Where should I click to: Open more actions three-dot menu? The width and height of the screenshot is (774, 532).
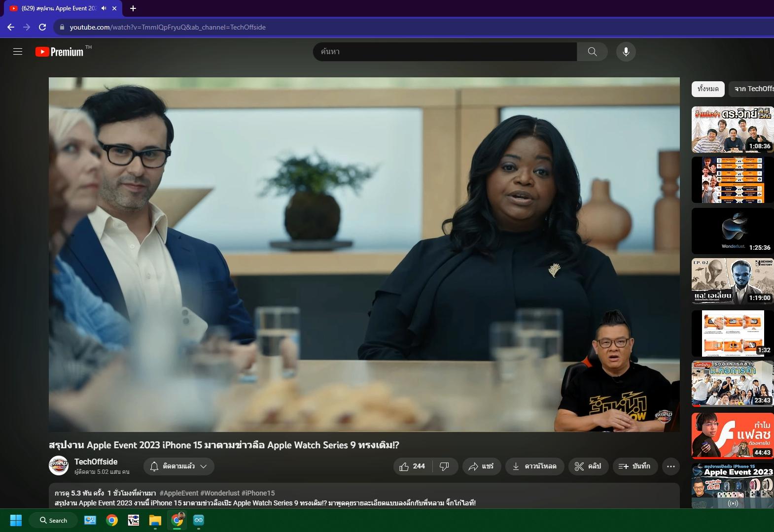point(671,466)
